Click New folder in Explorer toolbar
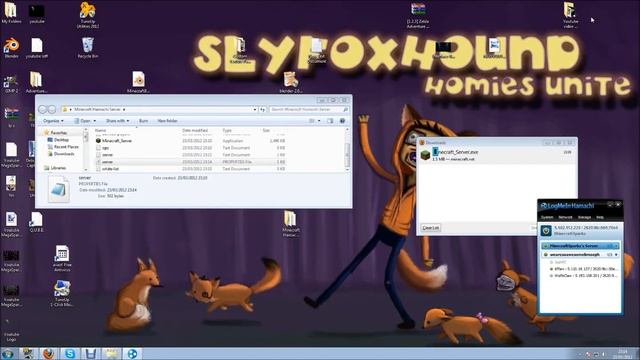 pyautogui.click(x=167, y=121)
